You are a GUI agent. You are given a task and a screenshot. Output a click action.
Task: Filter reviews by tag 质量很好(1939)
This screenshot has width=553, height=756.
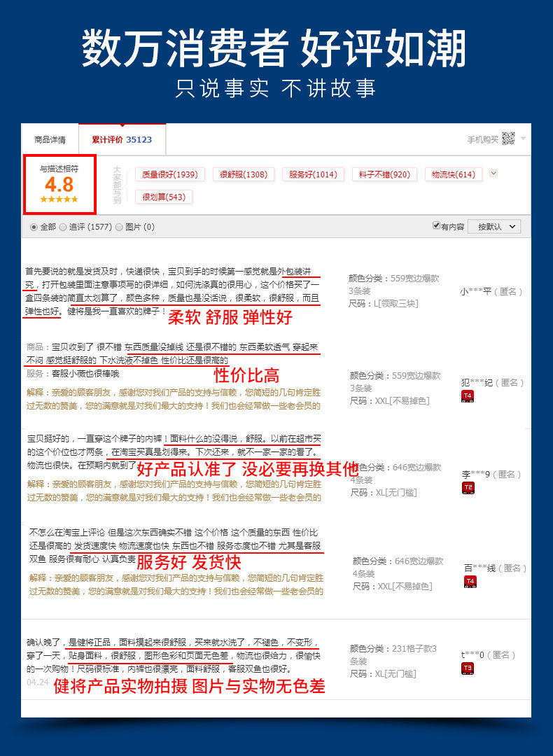[x=169, y=174]
